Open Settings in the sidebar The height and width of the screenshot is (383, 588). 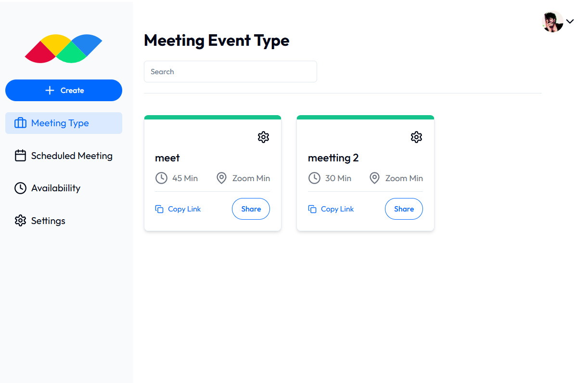pos(48,221)
